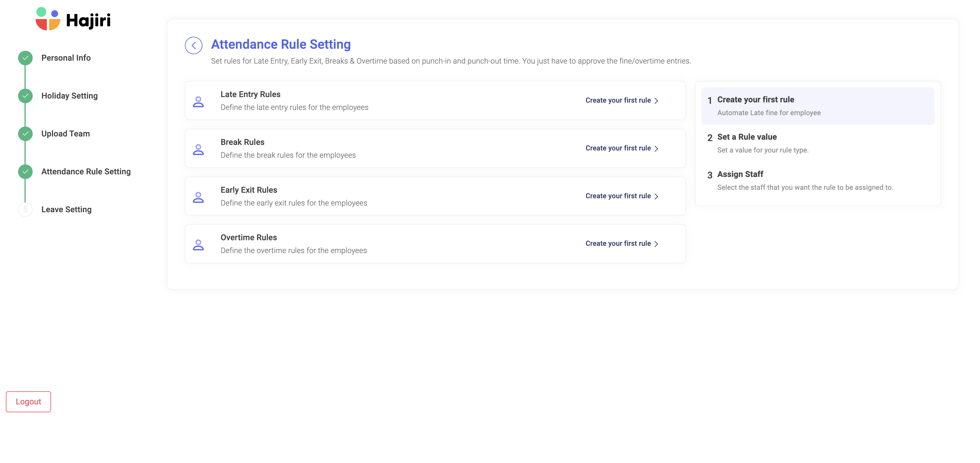Click the Personal Info green checkmark
The height and width of the screenshot is (463, 980).
point(25,58)
